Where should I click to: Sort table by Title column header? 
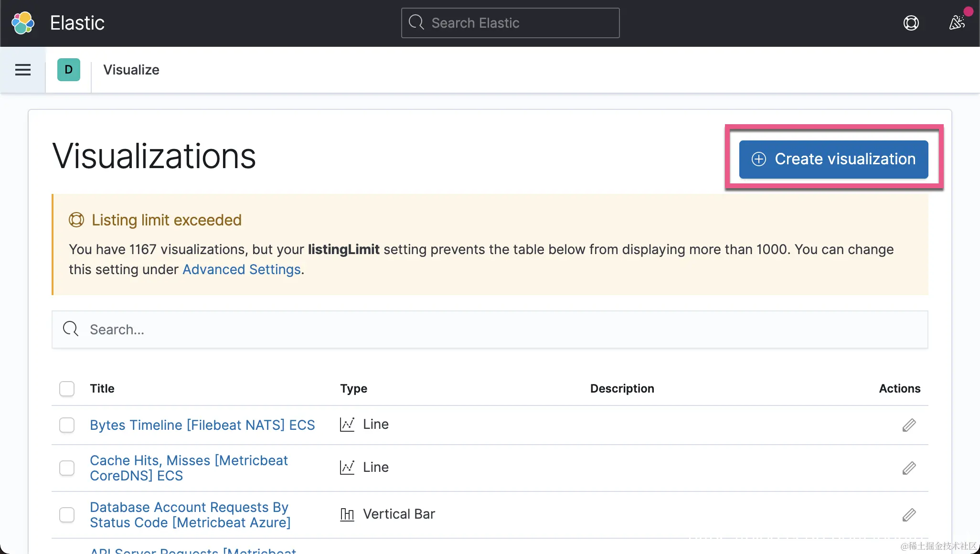pyautogui.click(x=102, y=389)
